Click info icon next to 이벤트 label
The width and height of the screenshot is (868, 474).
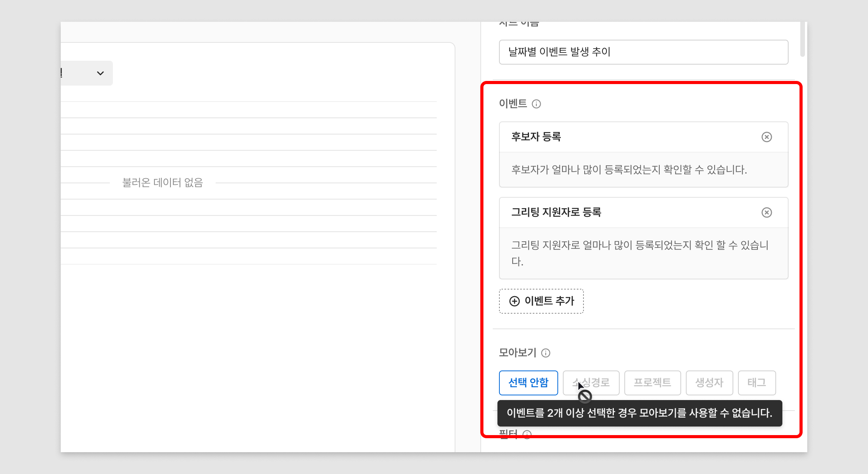536,104
